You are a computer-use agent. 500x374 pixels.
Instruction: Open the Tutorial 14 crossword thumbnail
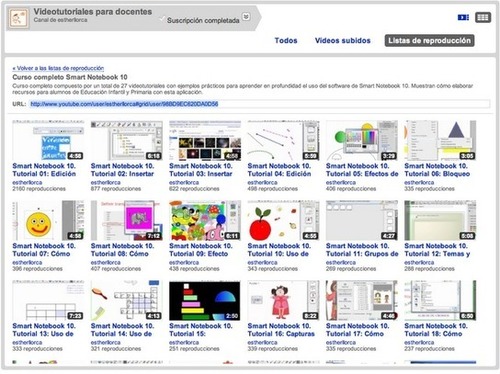127,301
